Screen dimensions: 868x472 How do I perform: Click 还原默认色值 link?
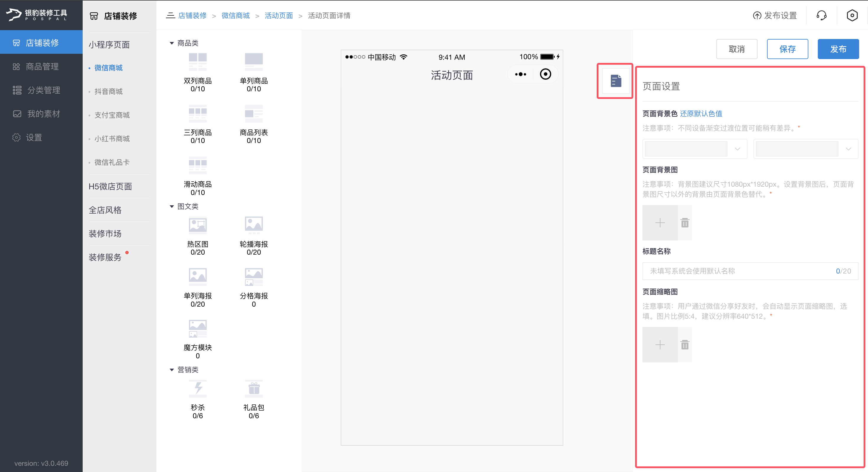click(x=701, y=114)
